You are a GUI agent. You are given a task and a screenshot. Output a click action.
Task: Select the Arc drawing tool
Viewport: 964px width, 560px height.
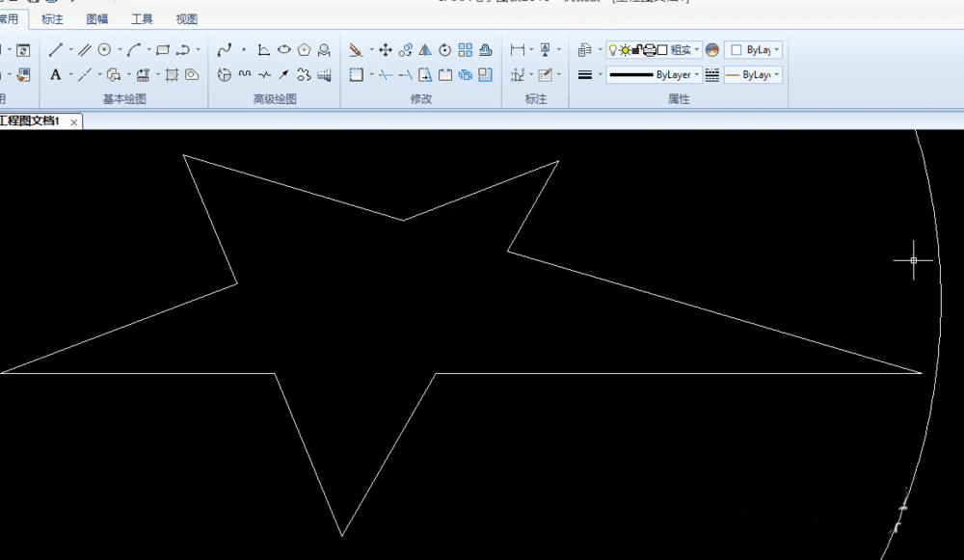(133, 50)
